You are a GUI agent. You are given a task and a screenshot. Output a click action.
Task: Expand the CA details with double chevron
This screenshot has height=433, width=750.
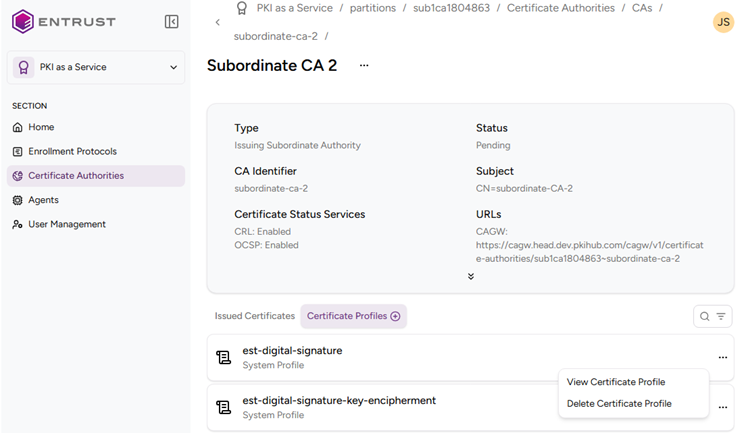click(x=470, y=277)
